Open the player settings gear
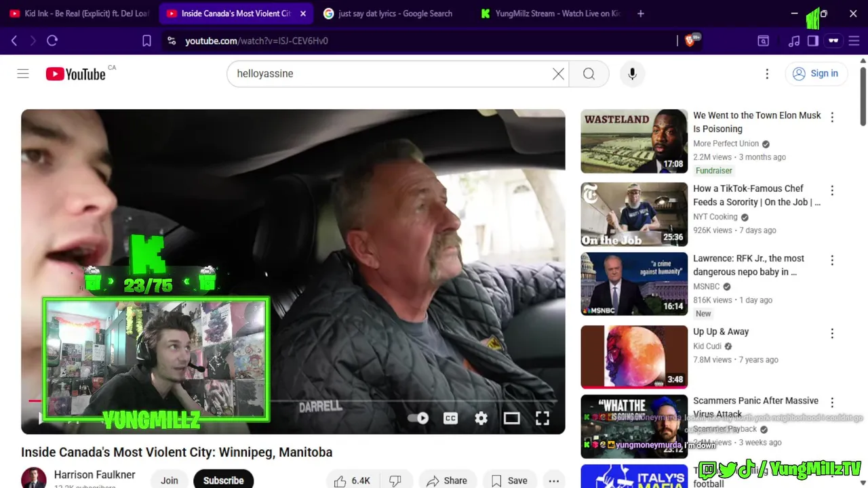This screenshot has width=868, height=488. point(481,418)
